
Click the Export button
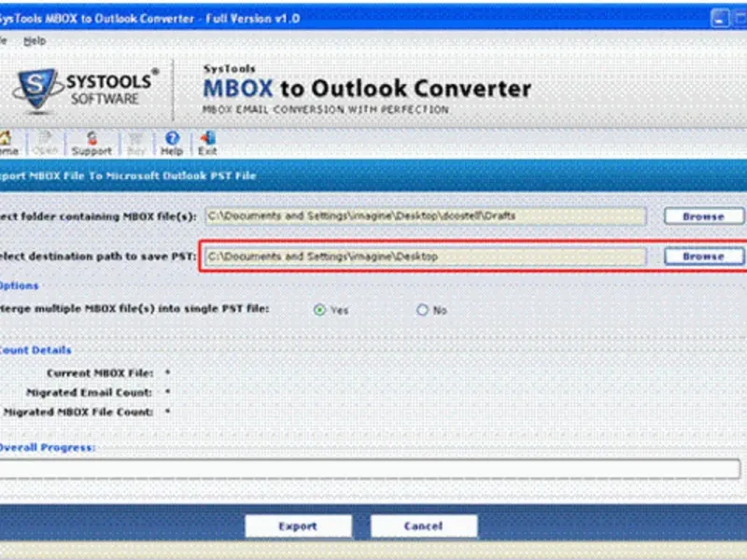click(298, 525)
